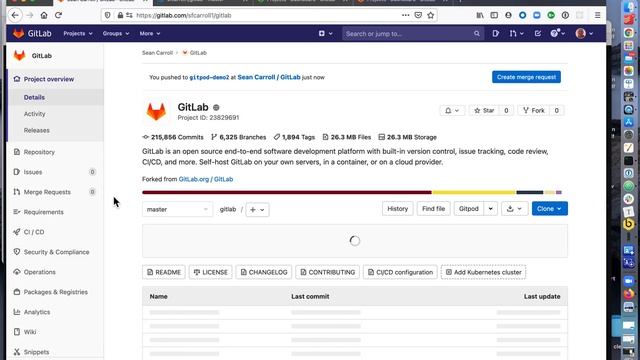Viewport: 640px width, 360px height.
Task: Click the browser address bar URL
Action: [184, 15]
